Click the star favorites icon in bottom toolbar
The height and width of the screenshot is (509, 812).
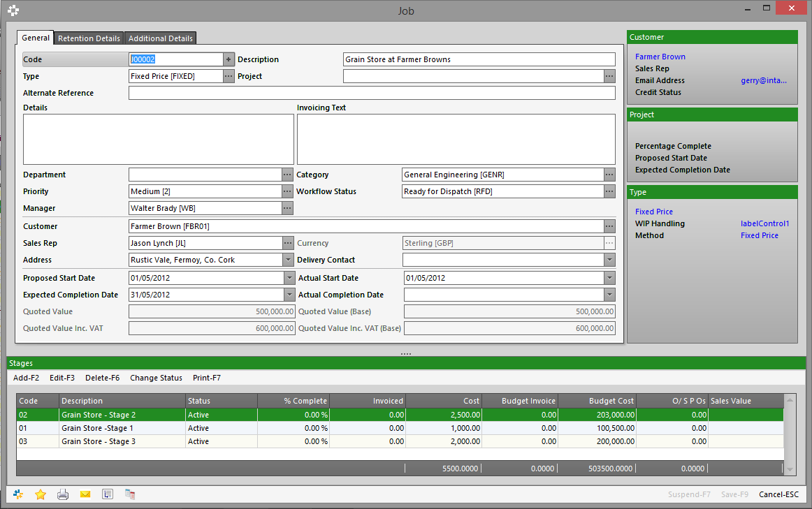(40, 494)
